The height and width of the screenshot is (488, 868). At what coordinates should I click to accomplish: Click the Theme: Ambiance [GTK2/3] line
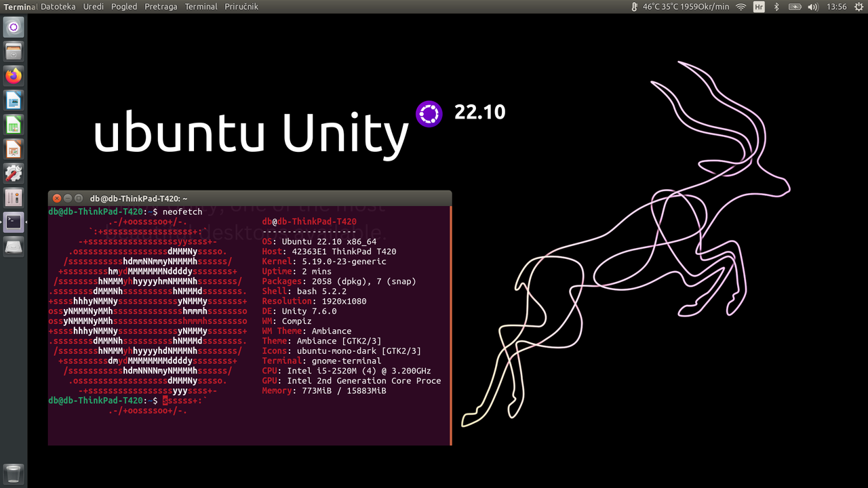(x=322, y=341)
